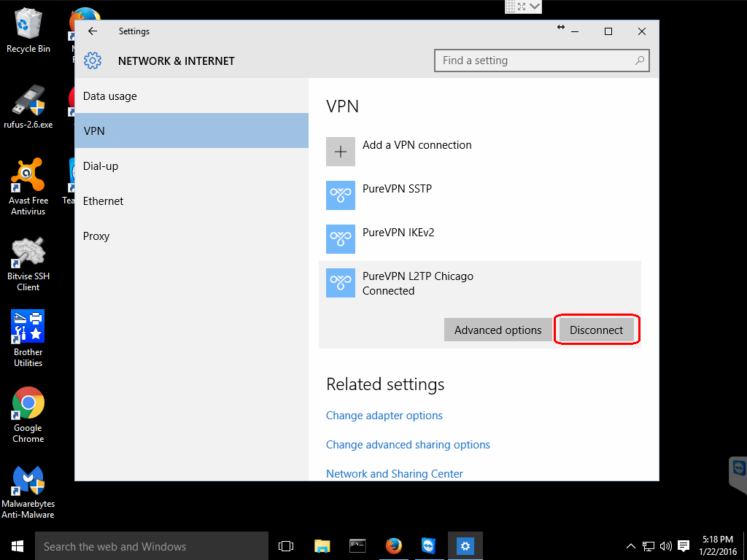Maximize the Settings window
The image size is (747, 560).
point(608,31)
